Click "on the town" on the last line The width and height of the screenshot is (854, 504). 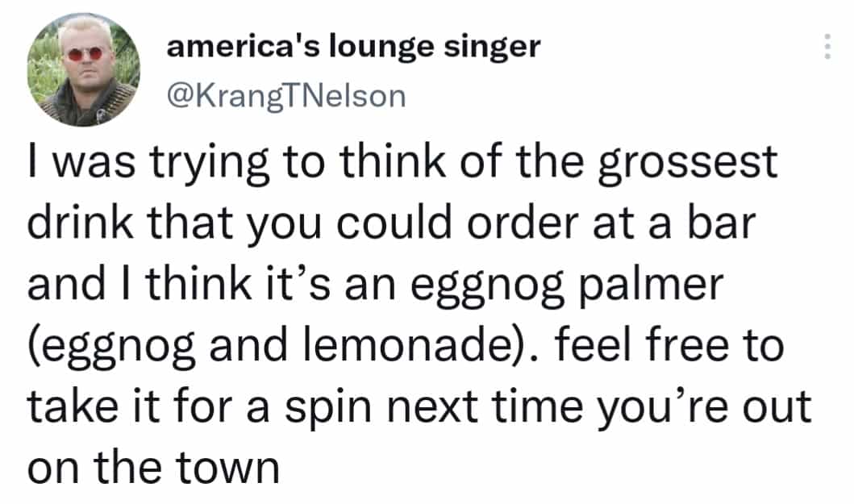(x=154, y=468)
